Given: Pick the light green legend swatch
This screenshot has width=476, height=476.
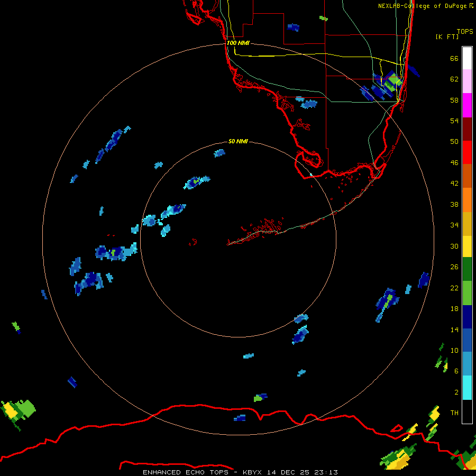Looking at the screenshot, I should point(467,293).
